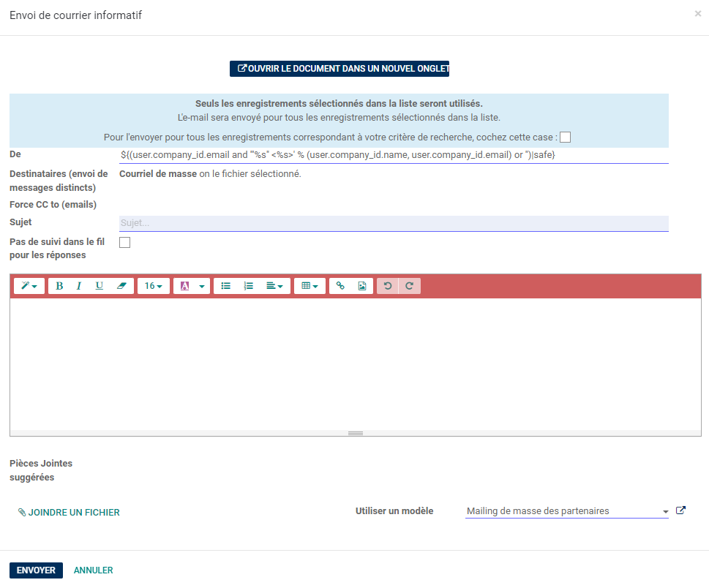The image size is (709, 588).
Task: Click the Joindre un fichier link
Action: 69,513
